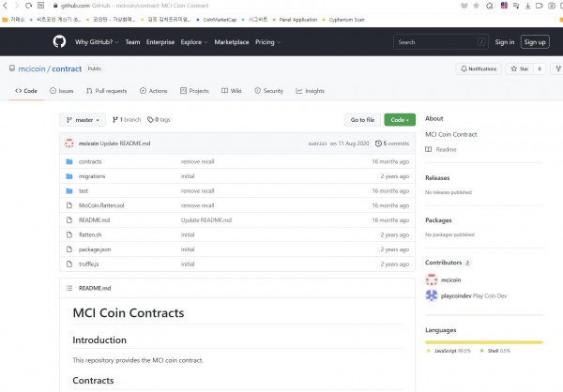Image resolution: width=563 pixels, height=392 pixels.
Task: Click the Releases heading link
Action: [x=437, y=177]
